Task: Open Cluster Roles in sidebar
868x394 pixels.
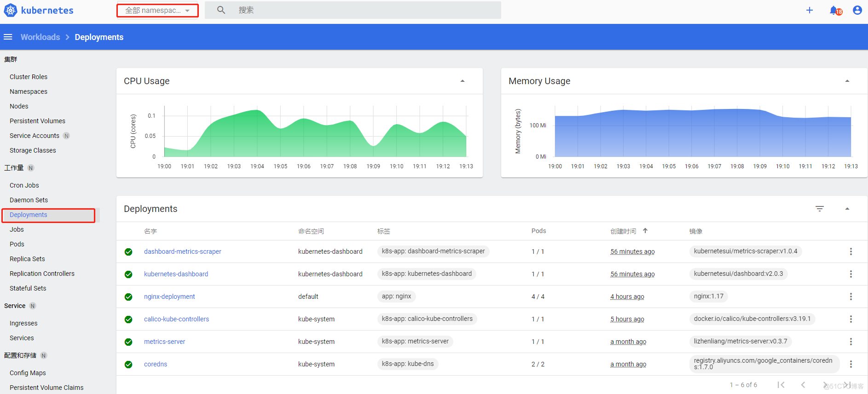Action: pos(29,77)
